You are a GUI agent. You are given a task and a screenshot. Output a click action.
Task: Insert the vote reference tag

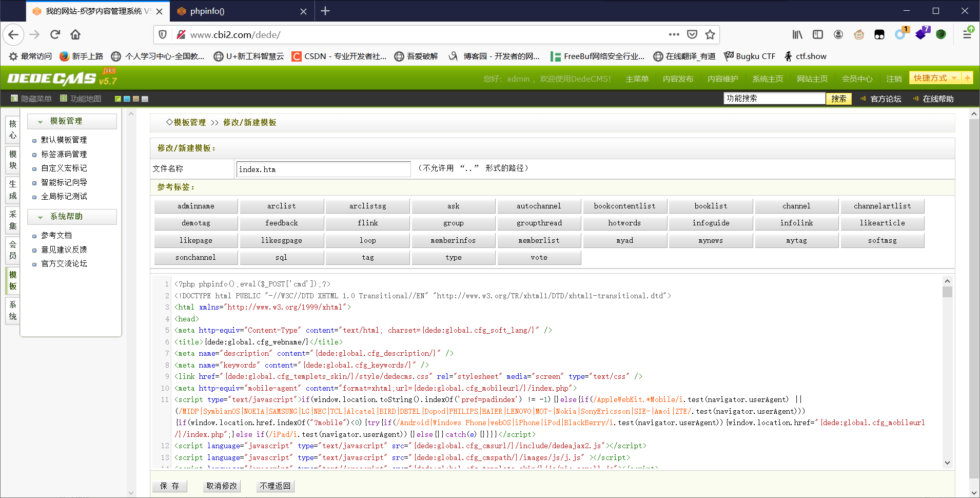pos(539,257)
